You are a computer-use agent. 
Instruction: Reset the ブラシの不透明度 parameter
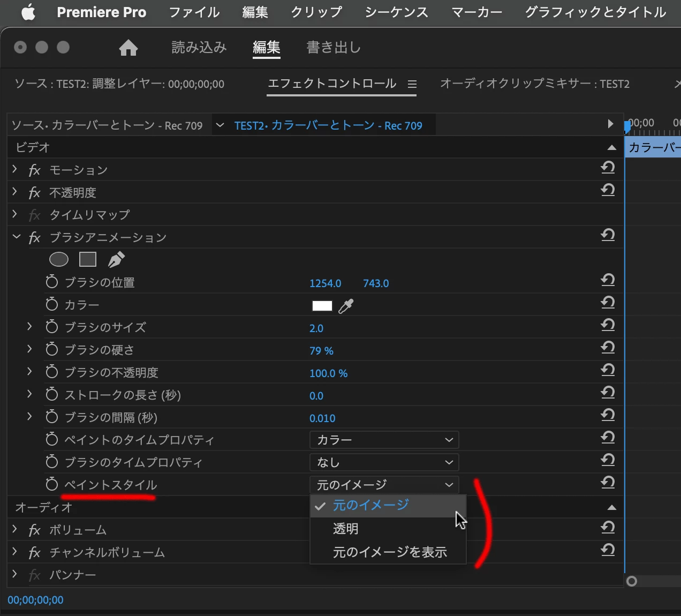(x=608, y=371)
